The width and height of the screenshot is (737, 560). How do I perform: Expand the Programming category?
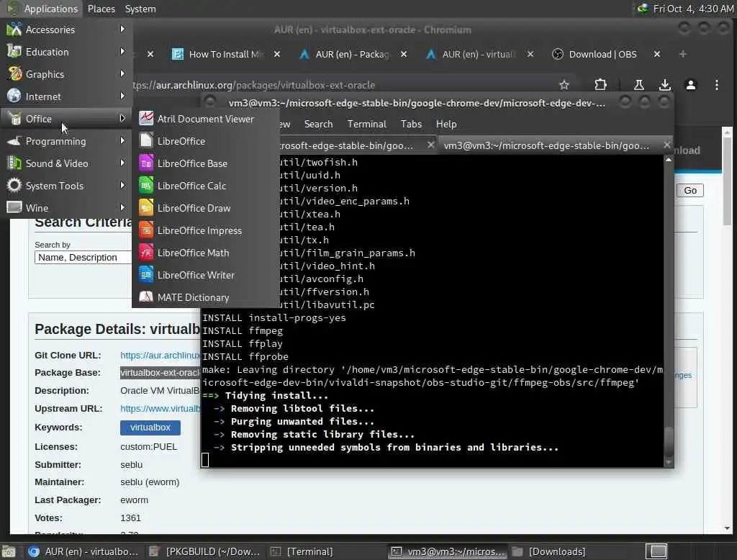coord(66,141)
